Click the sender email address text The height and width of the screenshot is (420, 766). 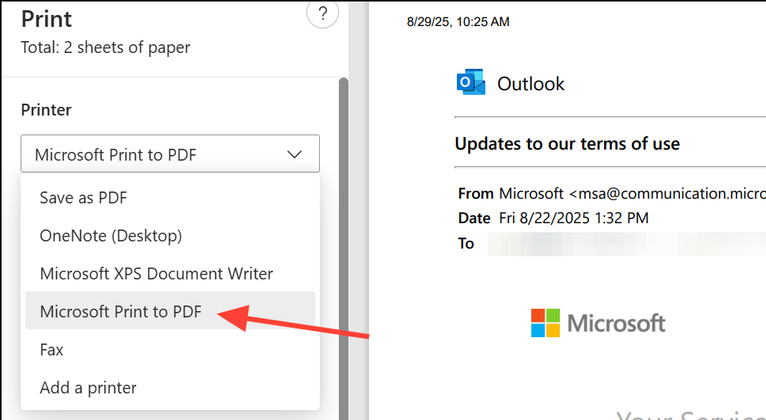tap(667, 193)
